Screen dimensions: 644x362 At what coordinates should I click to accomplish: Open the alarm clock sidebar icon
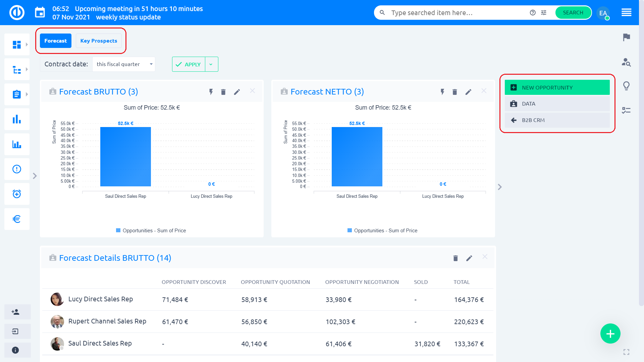16,194
